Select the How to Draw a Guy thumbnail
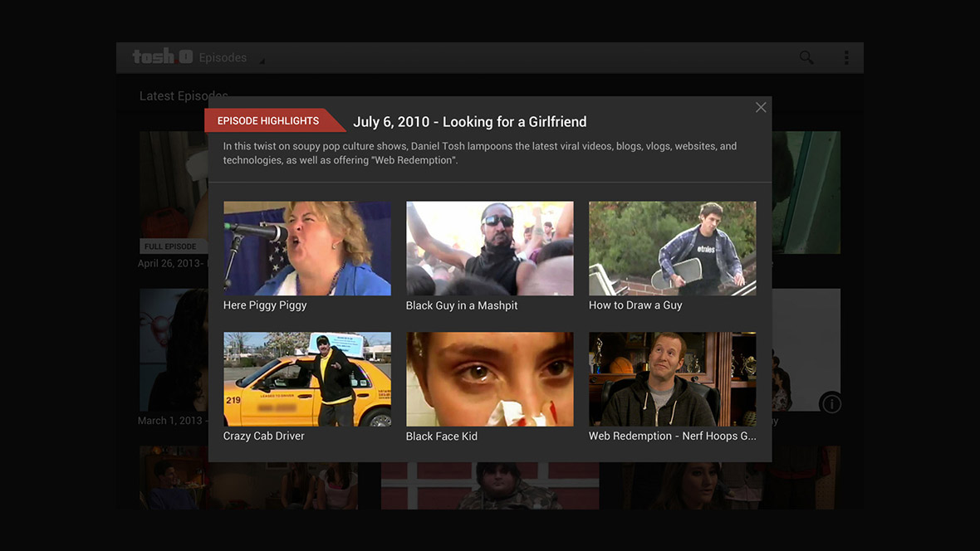This screenshot has width=980, height=551. (x=672, y=248)
